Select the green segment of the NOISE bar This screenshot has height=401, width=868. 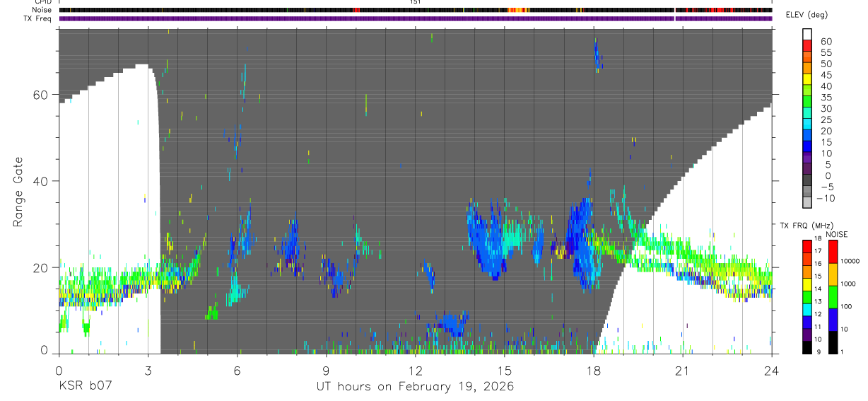click(832, 296)
